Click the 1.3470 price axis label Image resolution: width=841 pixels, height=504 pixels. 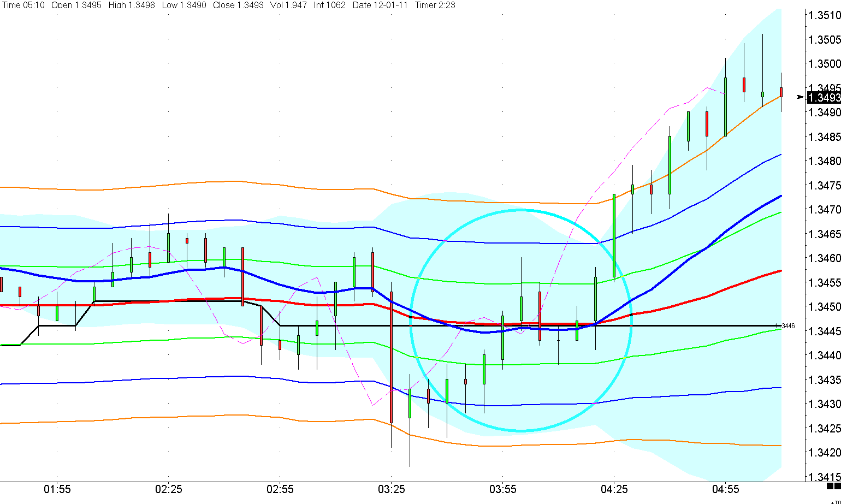click(825, 210)
